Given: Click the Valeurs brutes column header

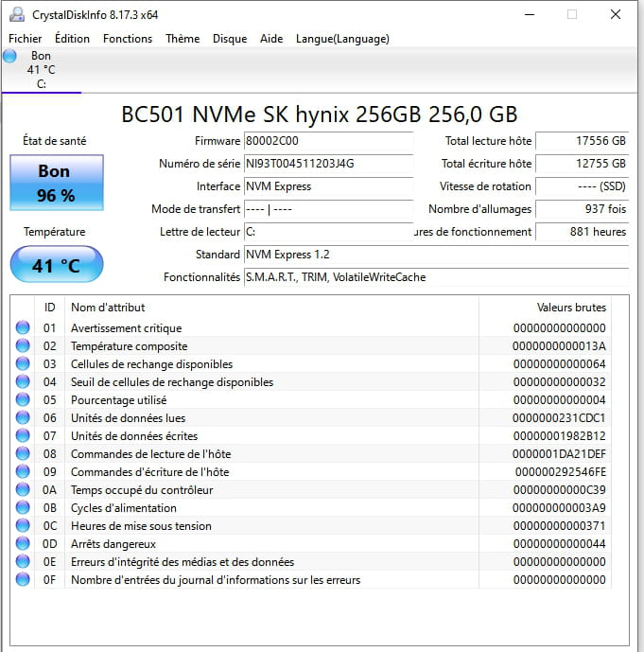Looking at the screenshot, I should point(545,308).
